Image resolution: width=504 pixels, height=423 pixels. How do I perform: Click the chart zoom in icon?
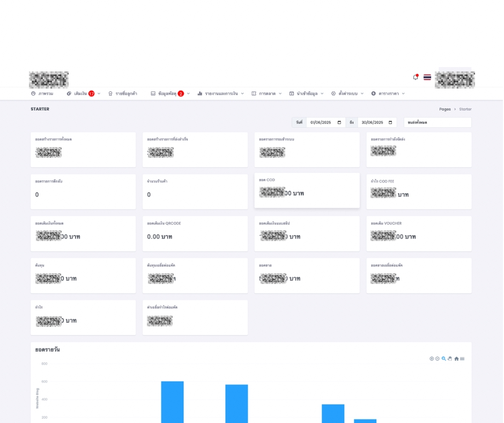click(432, 359)
